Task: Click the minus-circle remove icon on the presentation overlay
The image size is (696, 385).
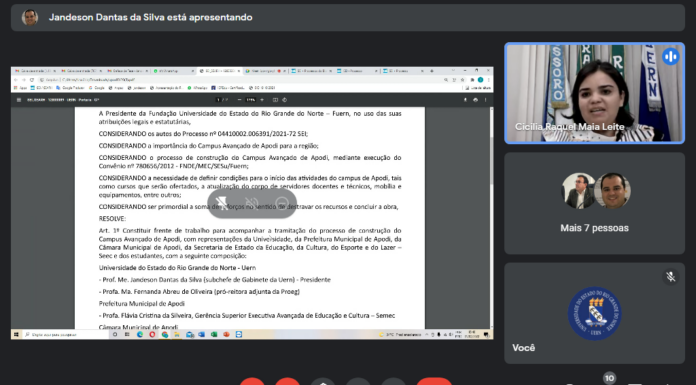Action: point(282,204)
